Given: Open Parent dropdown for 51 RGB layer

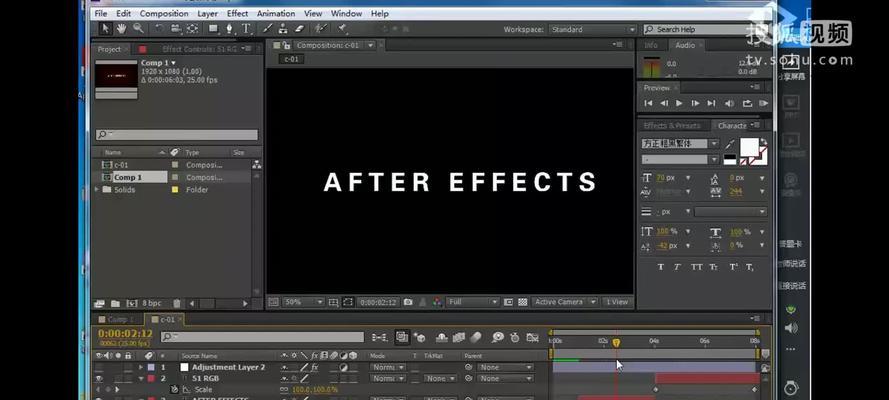Looking at the screenshot, I should (505, 378).
